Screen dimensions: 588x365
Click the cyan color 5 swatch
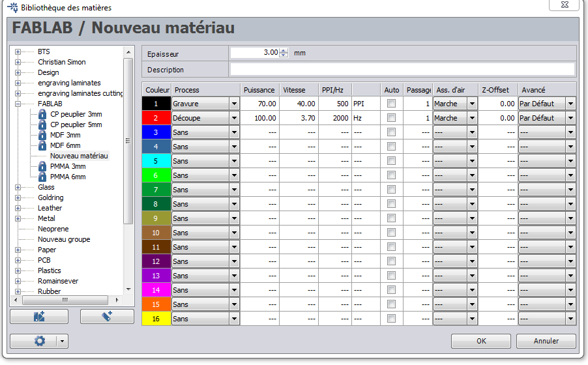tap(156, 161)
